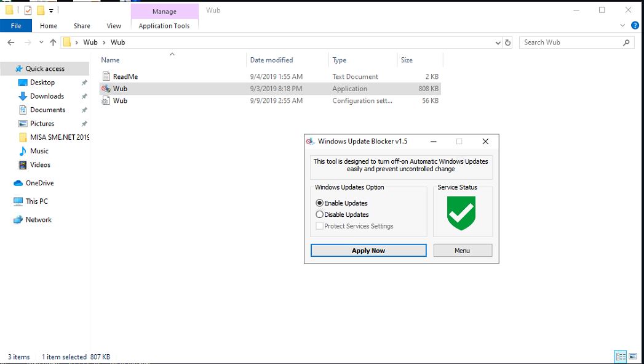Open the Help question mark icon
This screenshot has width=644, height=364.
click(x=635, y=25)
